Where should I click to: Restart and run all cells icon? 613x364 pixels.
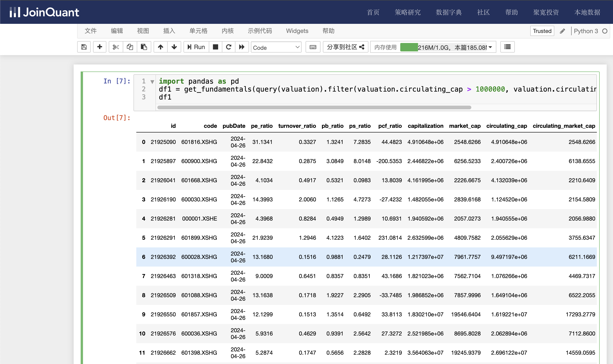click(x=242, y=47)
